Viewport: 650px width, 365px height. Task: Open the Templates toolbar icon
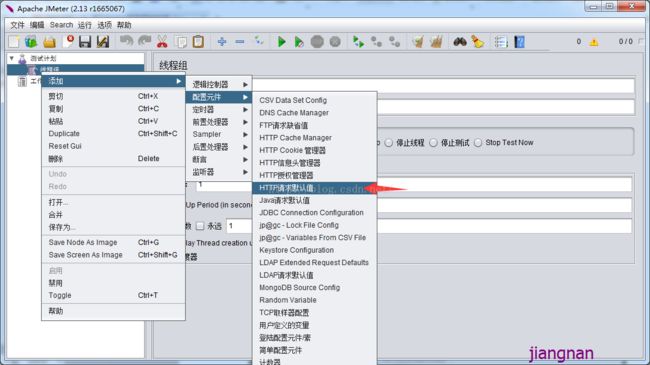click(x=31, y=42)
